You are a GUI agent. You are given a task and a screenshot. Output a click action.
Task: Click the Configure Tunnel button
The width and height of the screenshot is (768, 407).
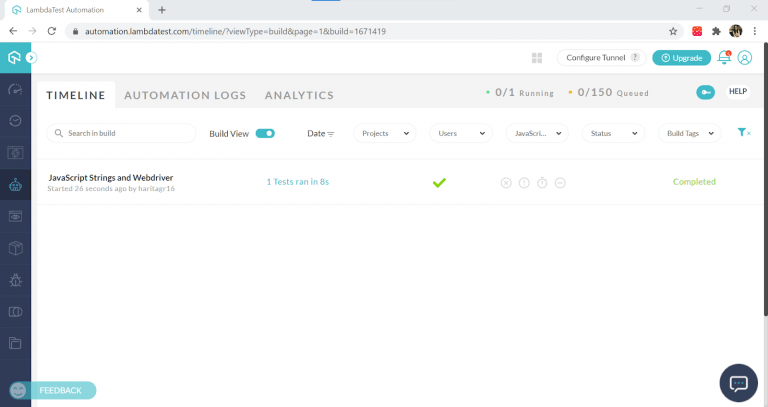point(601,58)
